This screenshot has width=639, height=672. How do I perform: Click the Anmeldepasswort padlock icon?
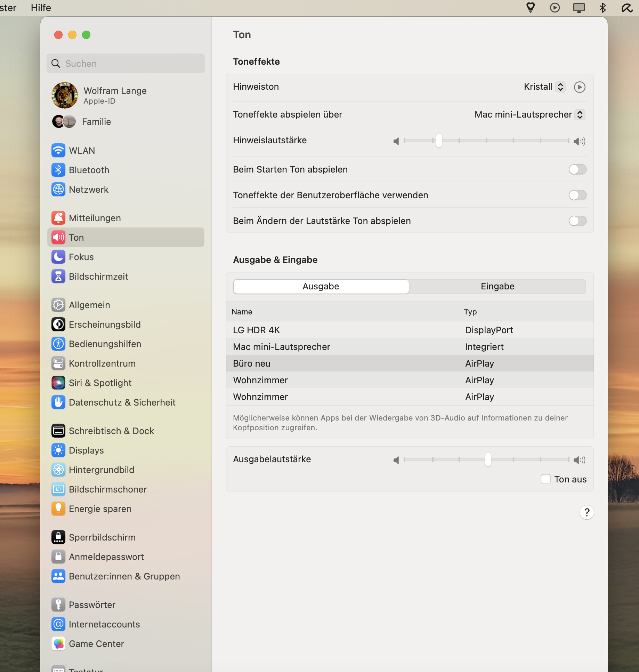coord(58,557)
